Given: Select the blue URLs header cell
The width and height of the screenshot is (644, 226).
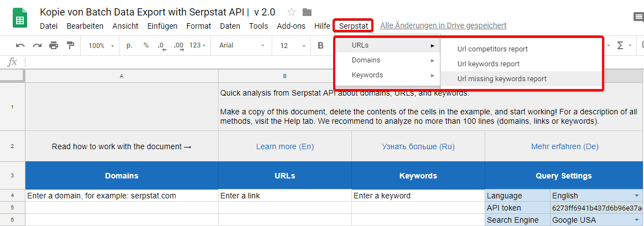Looking at the screenshot, I should pos(284,176).
